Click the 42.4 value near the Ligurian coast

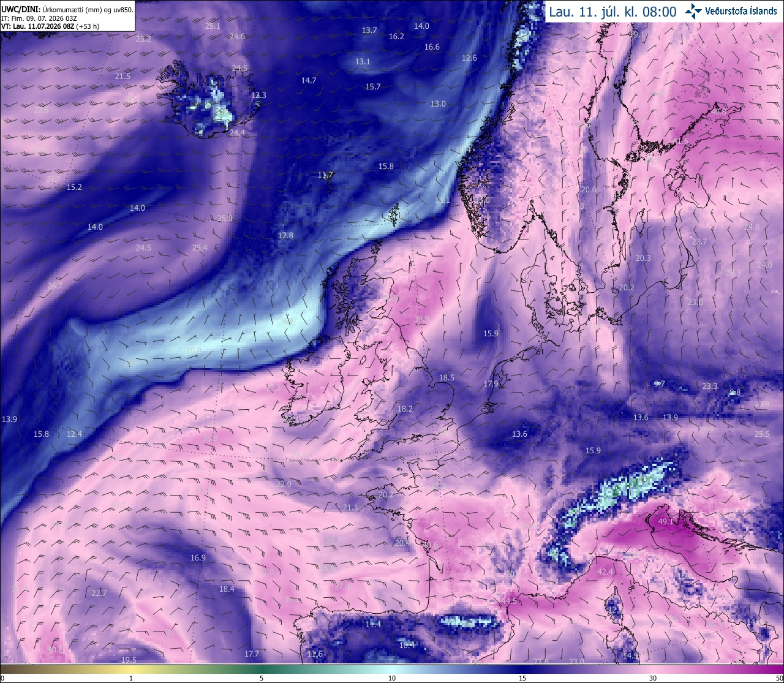(605, 572)
